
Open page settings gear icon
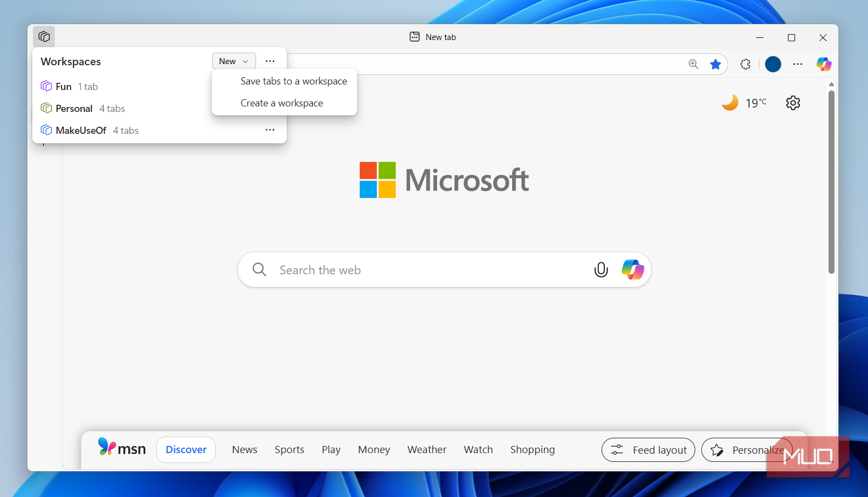793,103
